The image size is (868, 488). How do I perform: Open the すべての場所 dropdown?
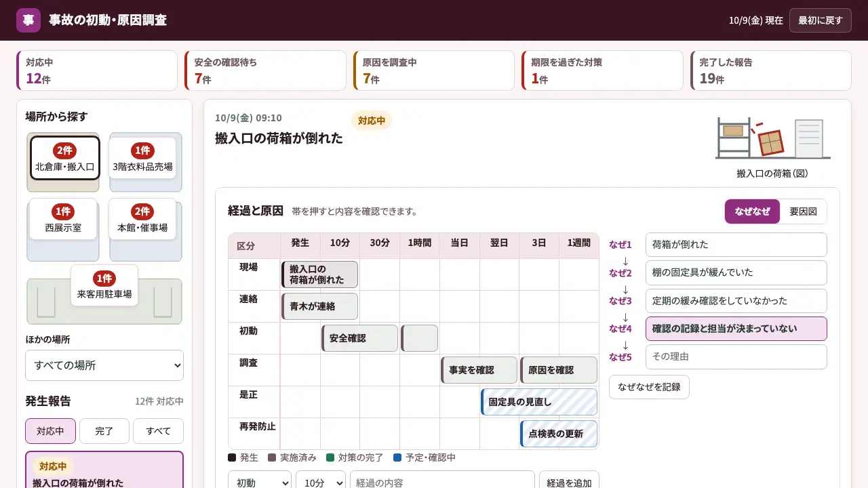tap(104, 365)
